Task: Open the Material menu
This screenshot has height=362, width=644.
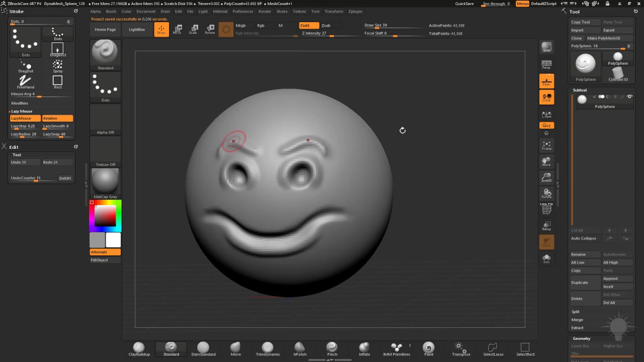Action: click(x=220, y=11)
